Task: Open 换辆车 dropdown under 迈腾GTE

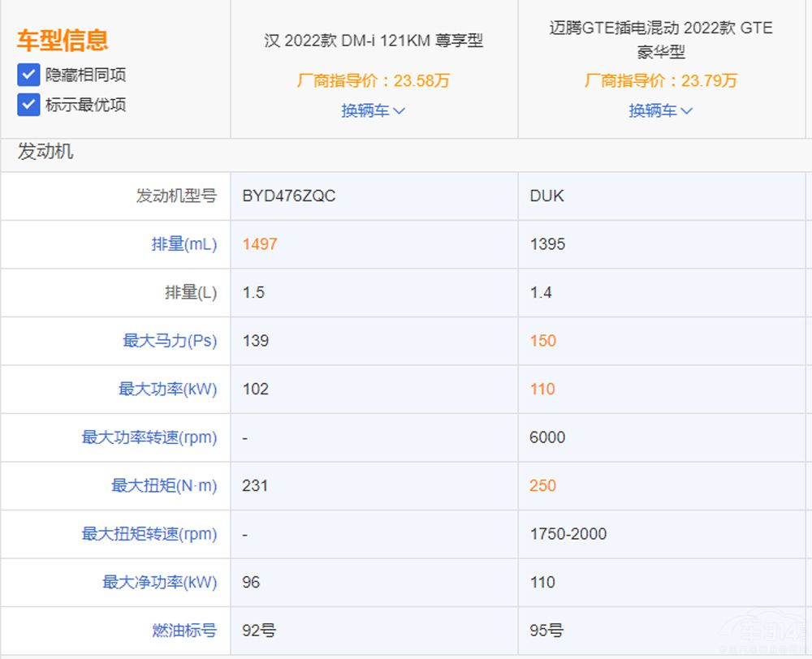Action: 660,110
